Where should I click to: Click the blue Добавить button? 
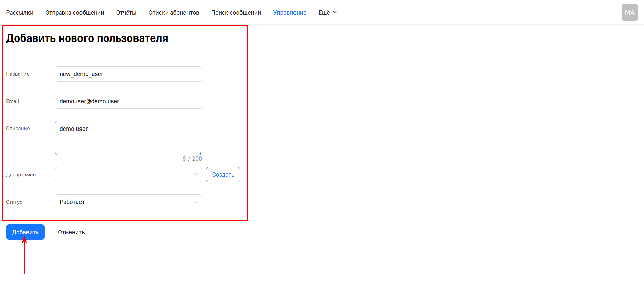coord(25,232)
